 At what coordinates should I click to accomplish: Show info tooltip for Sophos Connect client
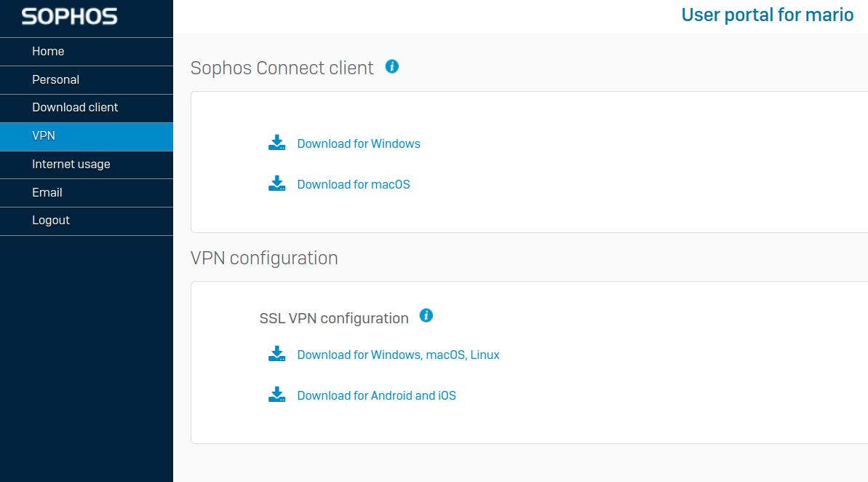pos(392,67)
